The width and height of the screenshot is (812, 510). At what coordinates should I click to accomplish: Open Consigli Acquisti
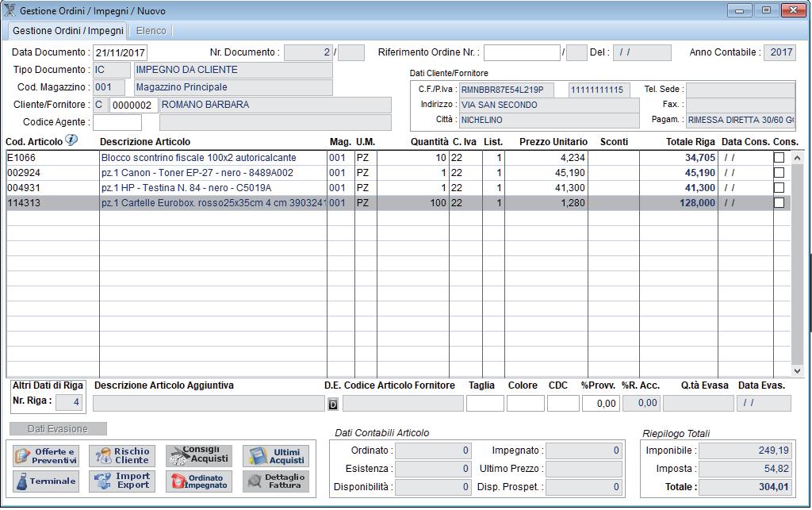pyautogui.click(x=199, y=456)
